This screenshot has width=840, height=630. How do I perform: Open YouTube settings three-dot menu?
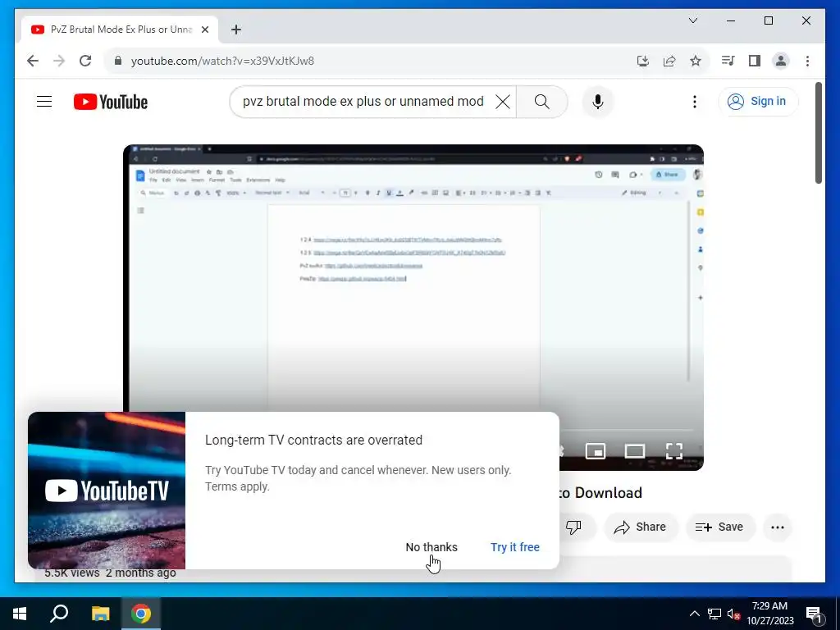[694, 102]
